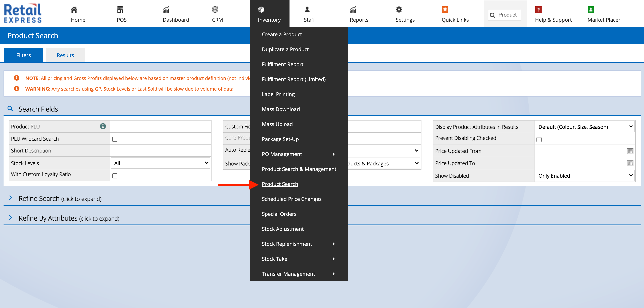644x308 pixels.
Task: Open Product Search & Management menu item
Action: (299, 169)
